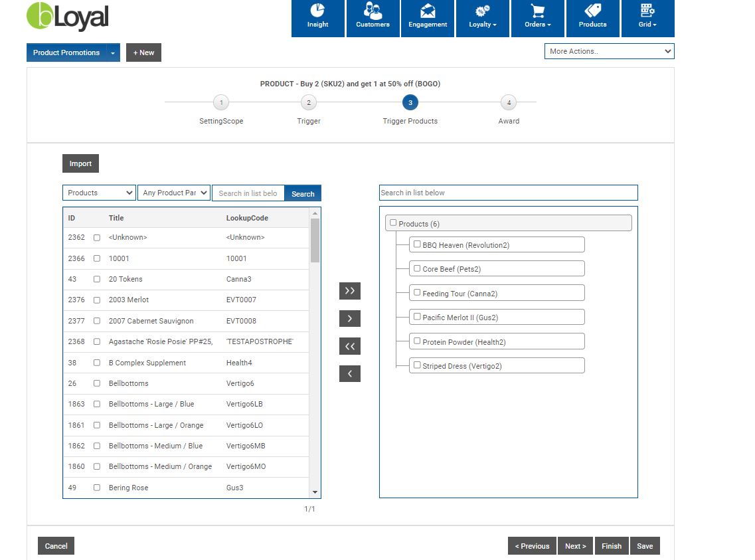Click the Import button
The image size is (755, 560).
[x=80, y=163]
